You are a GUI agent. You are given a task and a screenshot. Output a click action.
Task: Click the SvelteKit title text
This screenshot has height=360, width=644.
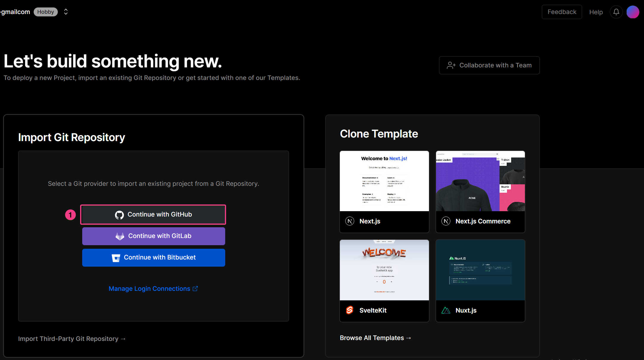tap(373, 310)
